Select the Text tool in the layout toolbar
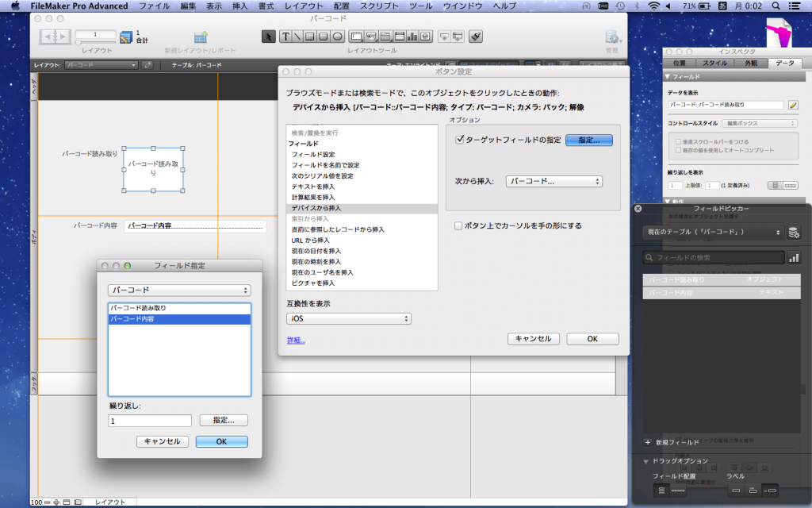812x508 pixels. 285,36
